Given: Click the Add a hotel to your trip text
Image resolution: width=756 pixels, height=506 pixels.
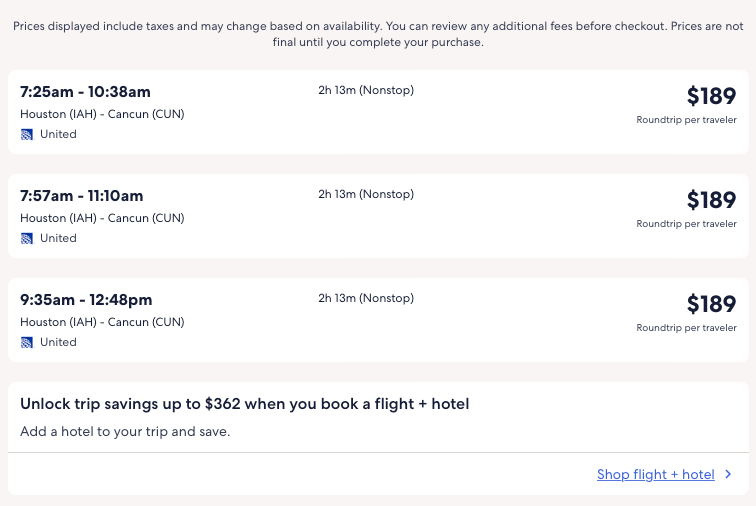Looking at the screenshot, I should [125, 432].
